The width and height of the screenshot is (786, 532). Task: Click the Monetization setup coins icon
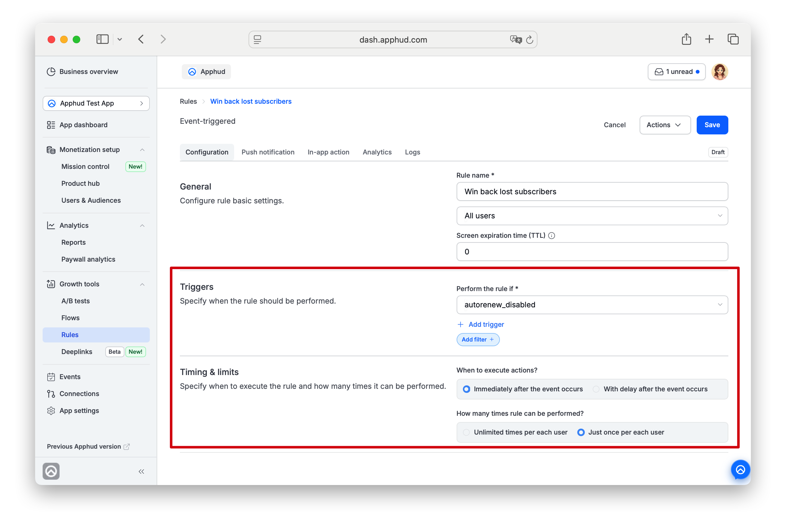51,150
